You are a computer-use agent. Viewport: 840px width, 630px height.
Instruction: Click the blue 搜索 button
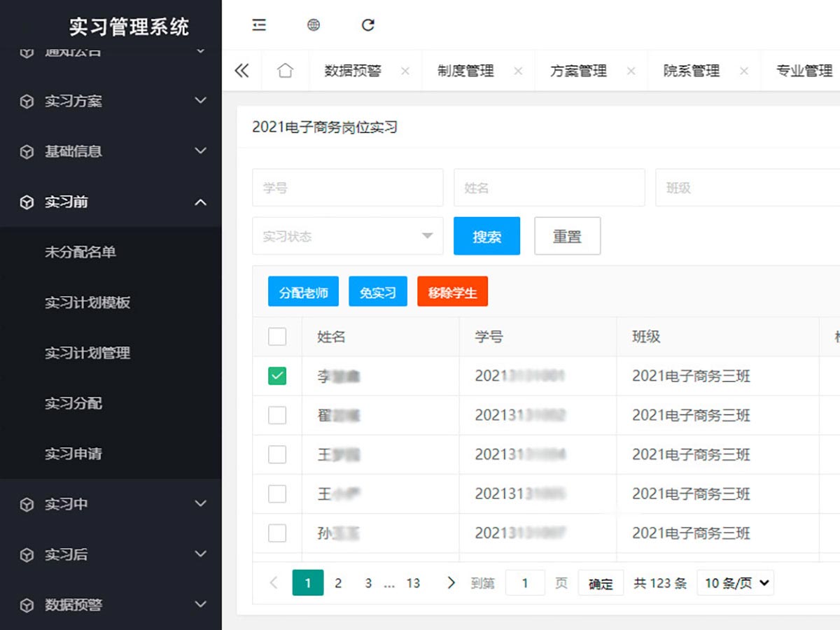coord(486,236)
